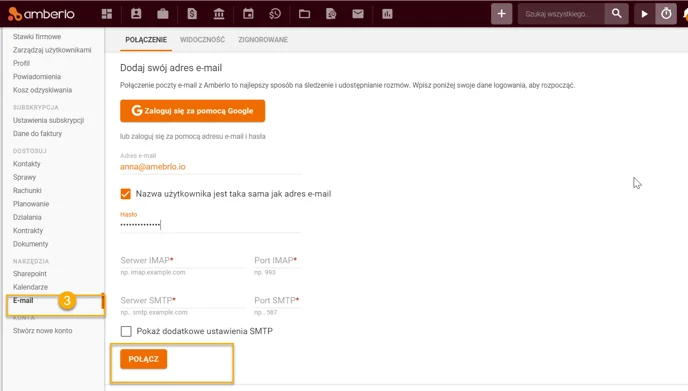Click the Serwer IMAP field
The image size is (688, 391).
tap(183, 261)
